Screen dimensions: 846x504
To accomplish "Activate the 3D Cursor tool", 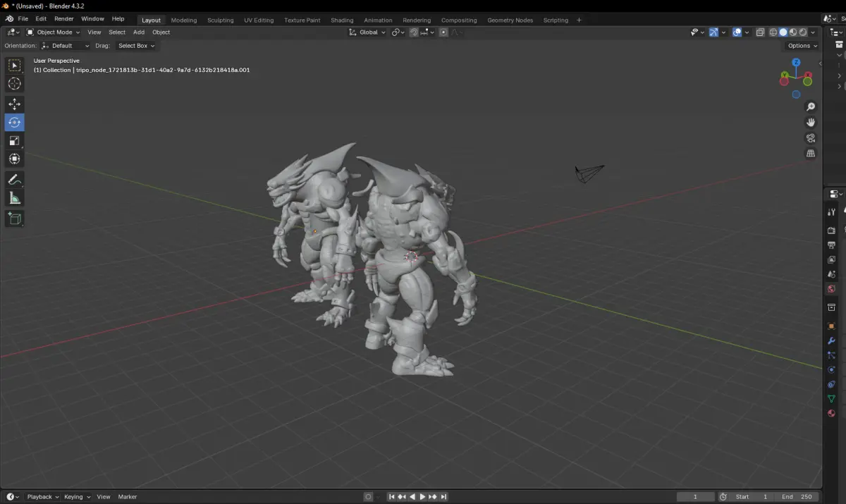I will pyautogui.click(x=14, y=84).
